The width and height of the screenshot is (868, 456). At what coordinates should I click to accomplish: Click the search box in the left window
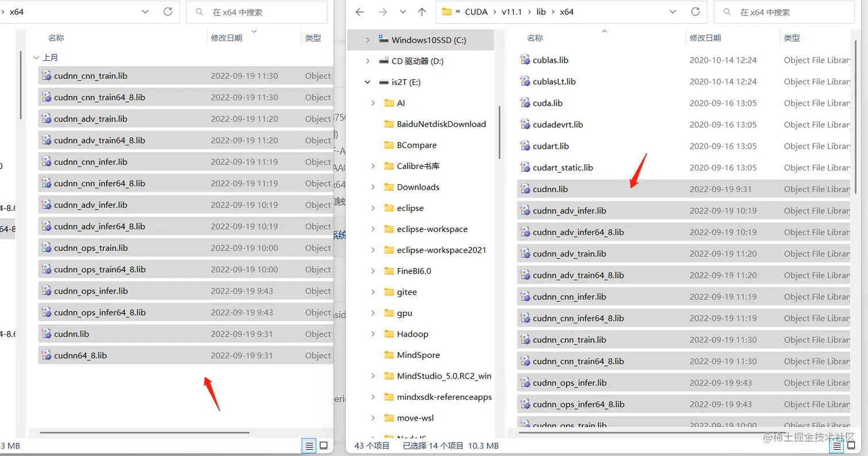click(256, 11)
